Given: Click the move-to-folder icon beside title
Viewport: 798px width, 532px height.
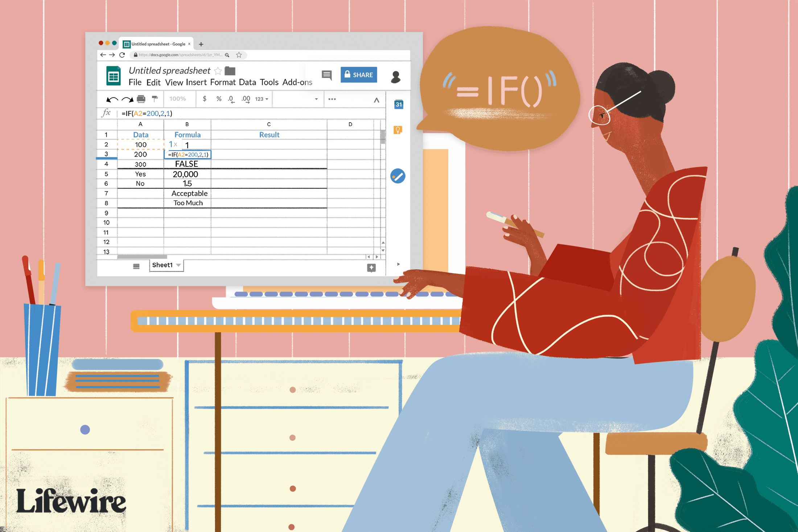Looking at the screenshot, I should (230, 71).
